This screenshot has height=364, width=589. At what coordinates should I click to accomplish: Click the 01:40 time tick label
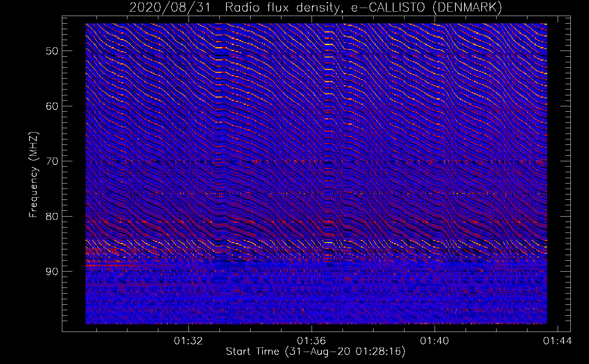434,341
